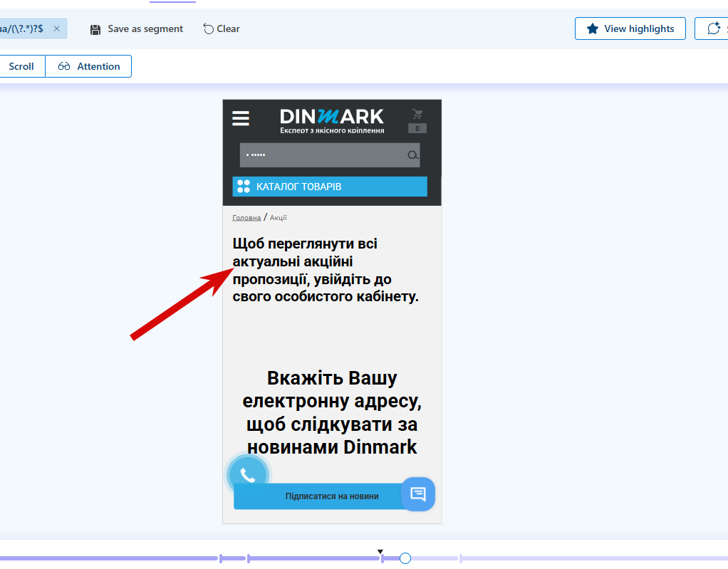Click the Акції breadcrumb text

pos(278,218)
